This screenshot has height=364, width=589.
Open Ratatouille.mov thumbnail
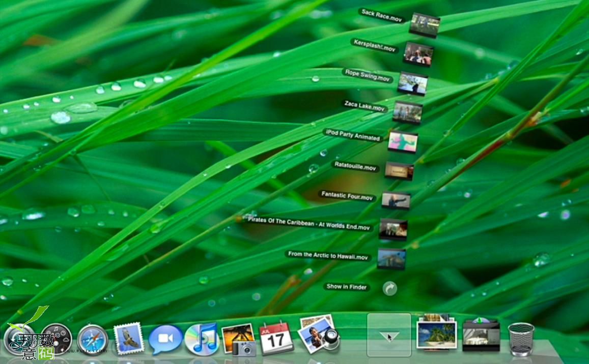(399, 171)
